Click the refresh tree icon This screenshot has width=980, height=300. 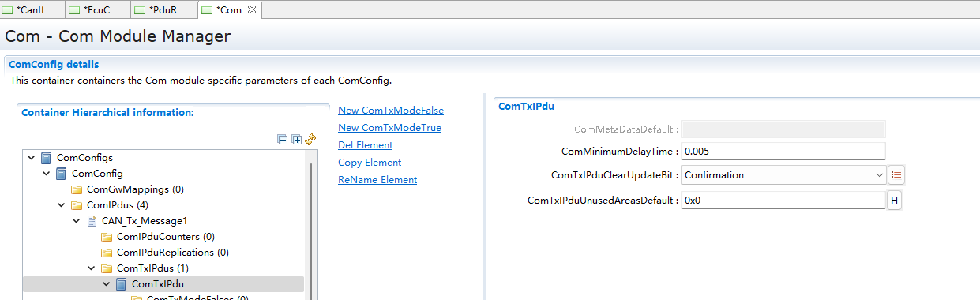coord(310,139)
